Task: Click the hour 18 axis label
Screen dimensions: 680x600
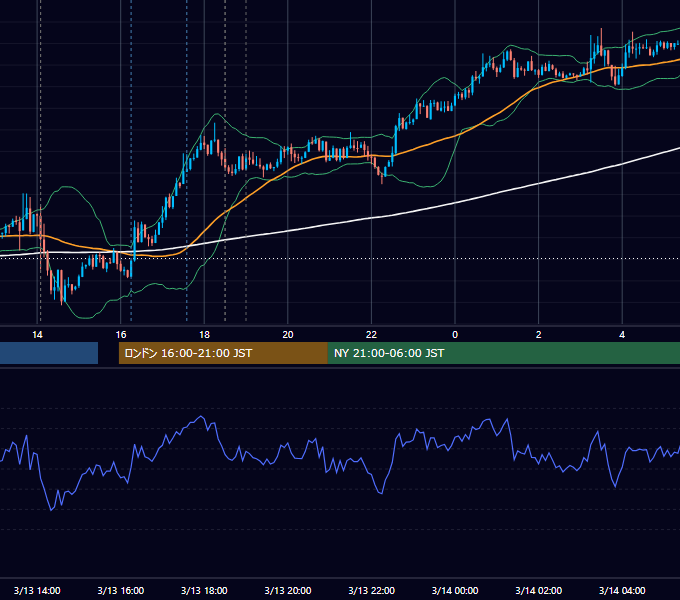Action: point(204,335)
